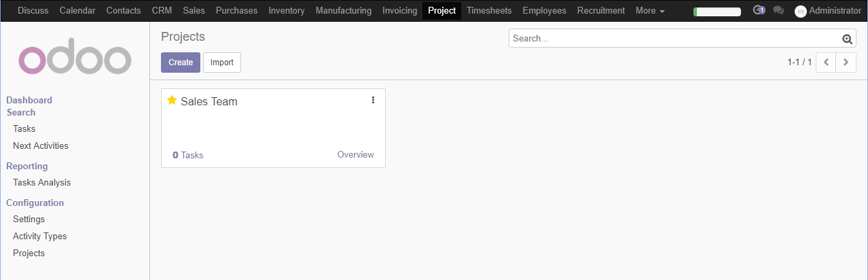Open Tasks Analysis report
This screenshot has width=868, height=280.
42,182
